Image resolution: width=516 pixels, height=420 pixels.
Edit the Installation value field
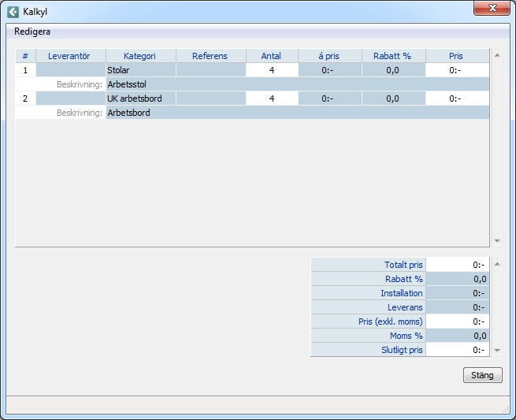tap(457, 293)
